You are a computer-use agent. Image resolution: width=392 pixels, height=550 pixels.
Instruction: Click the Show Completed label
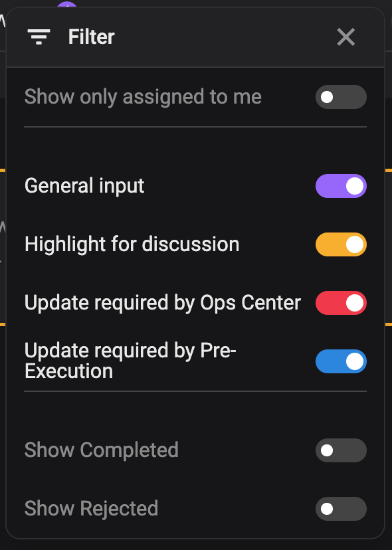pyautogui.click(x=101, y=450)
